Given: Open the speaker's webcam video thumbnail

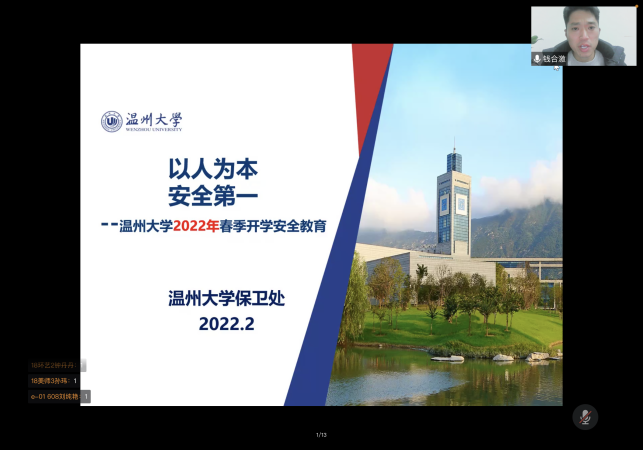Looking at the screenshot, I should pyautogui.click(x=583, y=32).
